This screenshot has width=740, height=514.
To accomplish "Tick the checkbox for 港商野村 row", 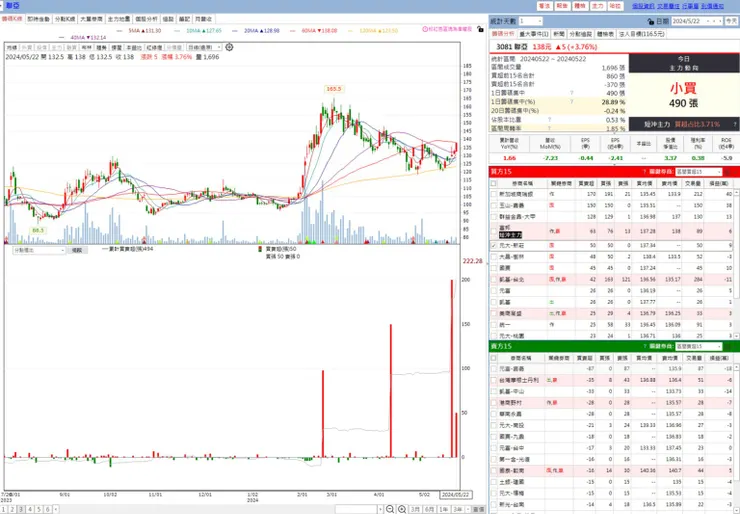I will tap(494, 403).
